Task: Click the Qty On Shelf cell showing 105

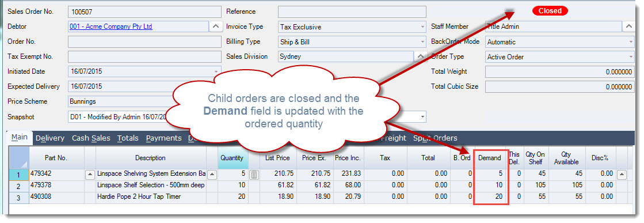Action: pos(535,186)
